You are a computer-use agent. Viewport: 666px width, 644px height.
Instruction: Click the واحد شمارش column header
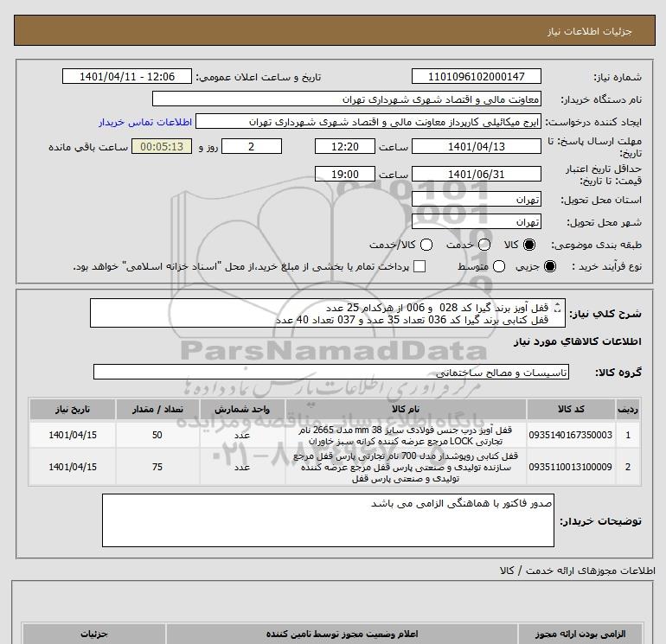point(242,409)
